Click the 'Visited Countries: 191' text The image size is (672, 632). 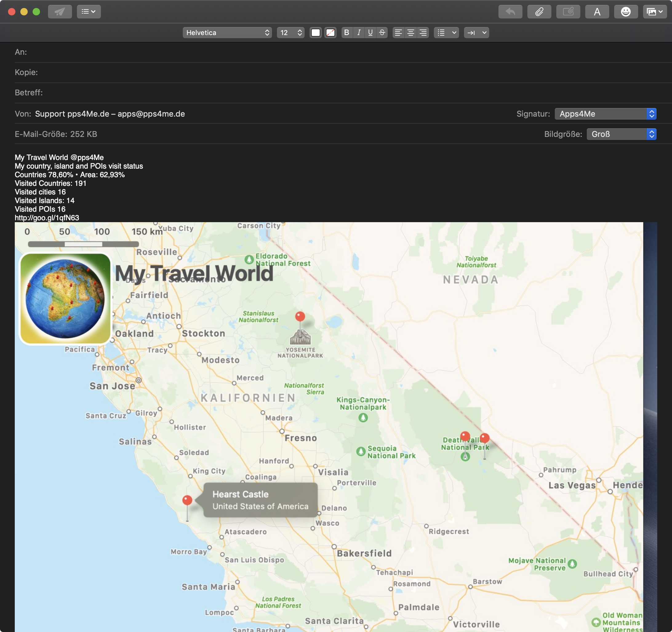click(51, 183)
